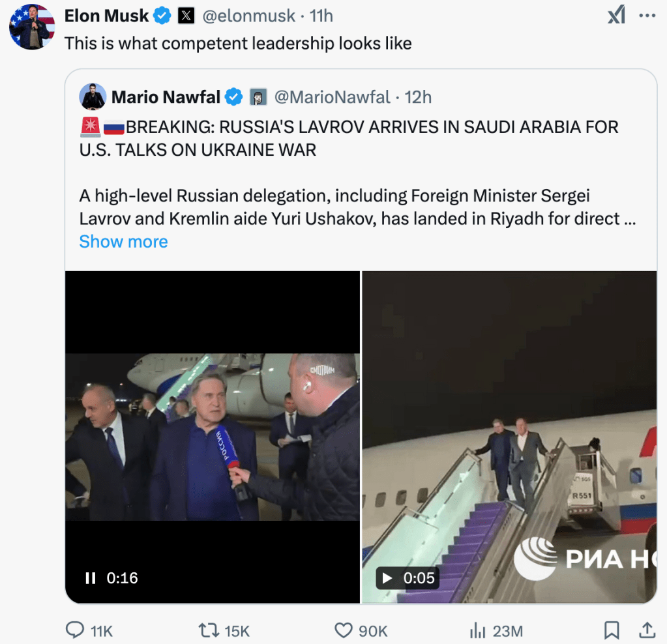Bookmark this post

coord(612,630)
